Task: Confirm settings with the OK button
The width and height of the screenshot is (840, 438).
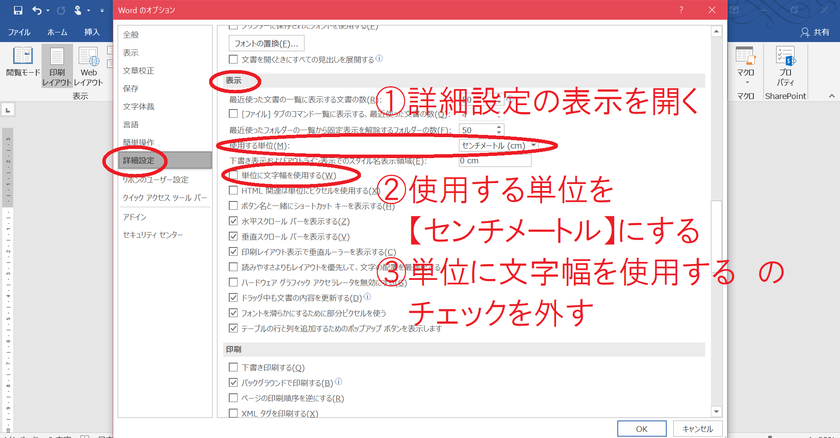Action: [641, 429]
